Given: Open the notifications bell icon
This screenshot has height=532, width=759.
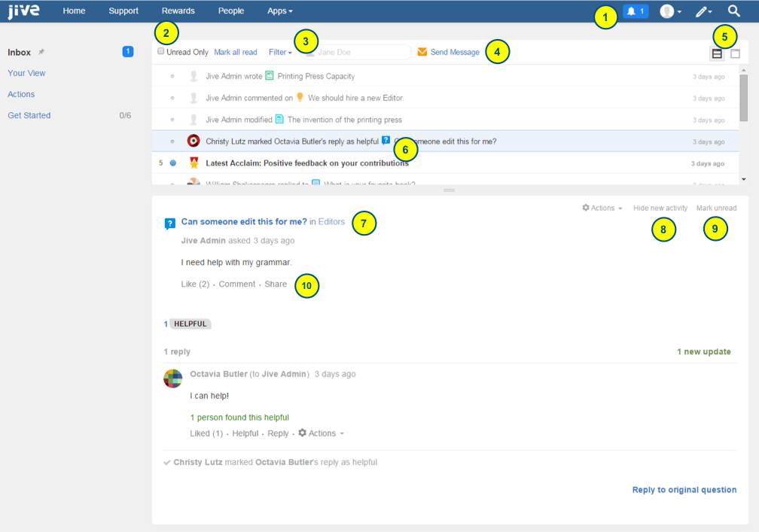Looking at the screenshot, I should click(x=635, y=11).
